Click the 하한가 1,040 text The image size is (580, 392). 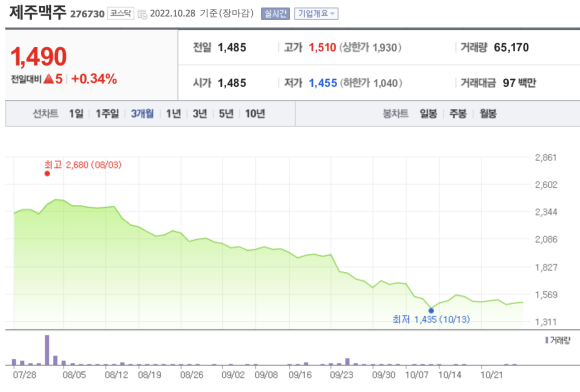click(x=371, y=83)
